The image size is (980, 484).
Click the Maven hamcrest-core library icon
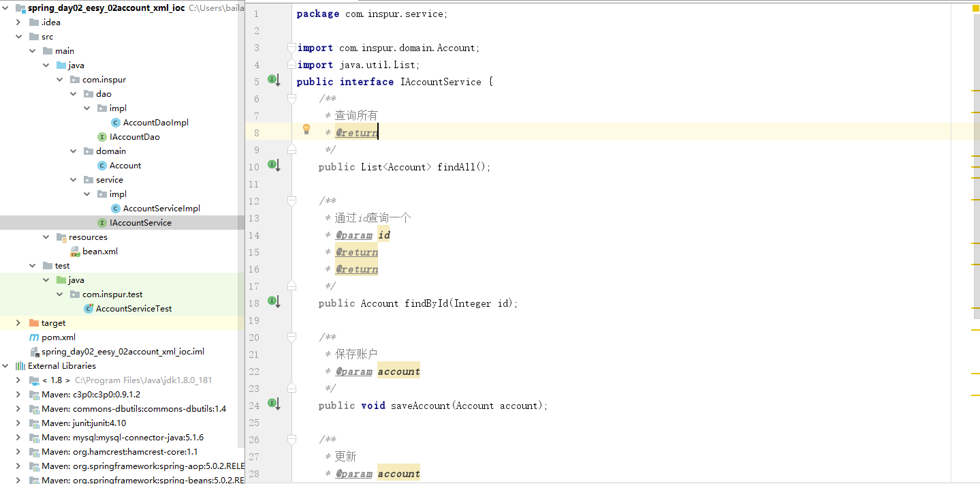34,452
